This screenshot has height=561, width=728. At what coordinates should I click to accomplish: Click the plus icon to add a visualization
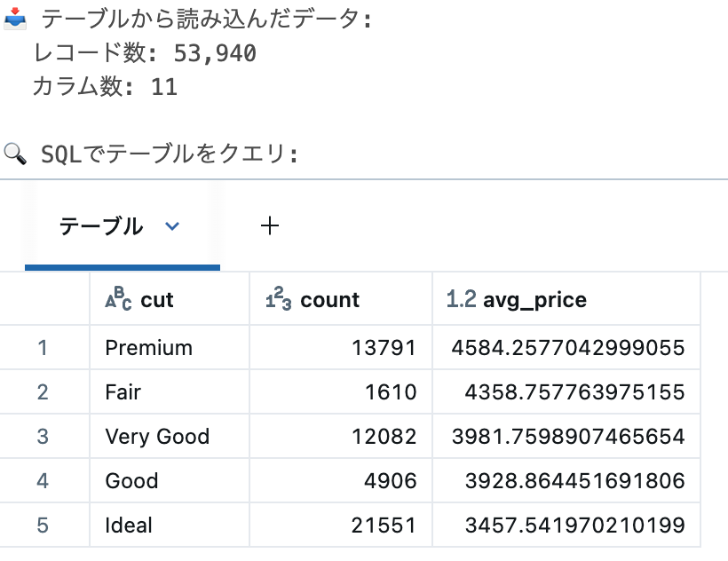pyautogui.click(x=269, y=225)
